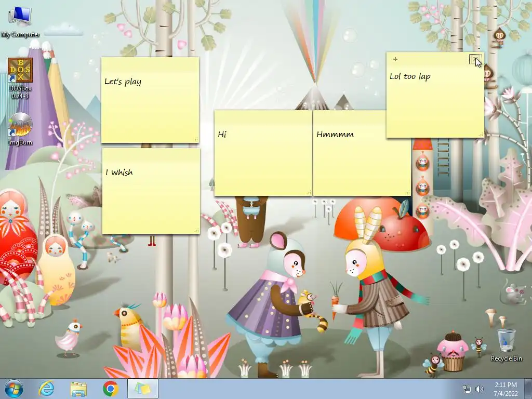
Task: Open the volume speaker tray icon
Action: [x=480, y=389]
